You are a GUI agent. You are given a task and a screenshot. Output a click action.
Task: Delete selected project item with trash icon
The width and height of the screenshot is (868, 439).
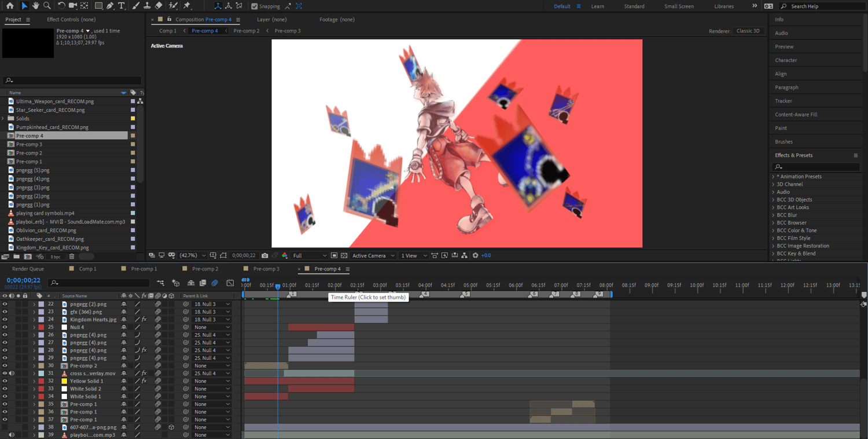tap(72, 256)
